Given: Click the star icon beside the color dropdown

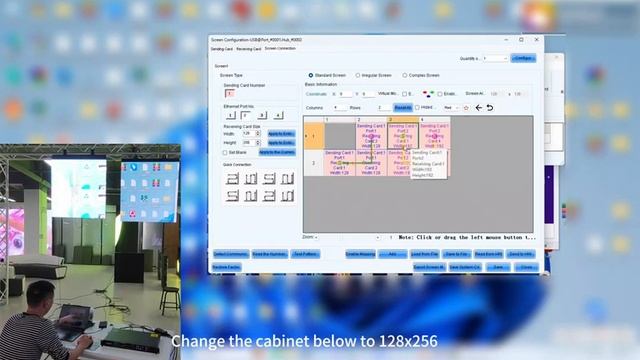Looking at the screenshot, I should tap(466, 108).
